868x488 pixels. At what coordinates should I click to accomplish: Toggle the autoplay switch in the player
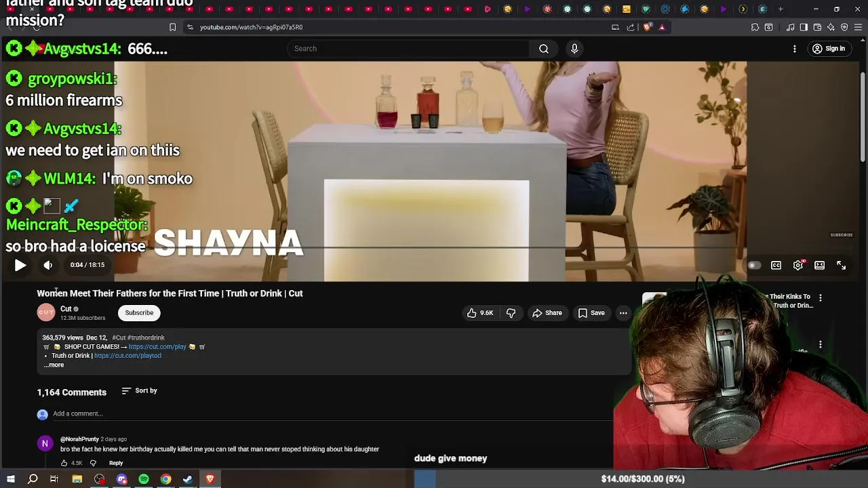click(x=754, y=266)
